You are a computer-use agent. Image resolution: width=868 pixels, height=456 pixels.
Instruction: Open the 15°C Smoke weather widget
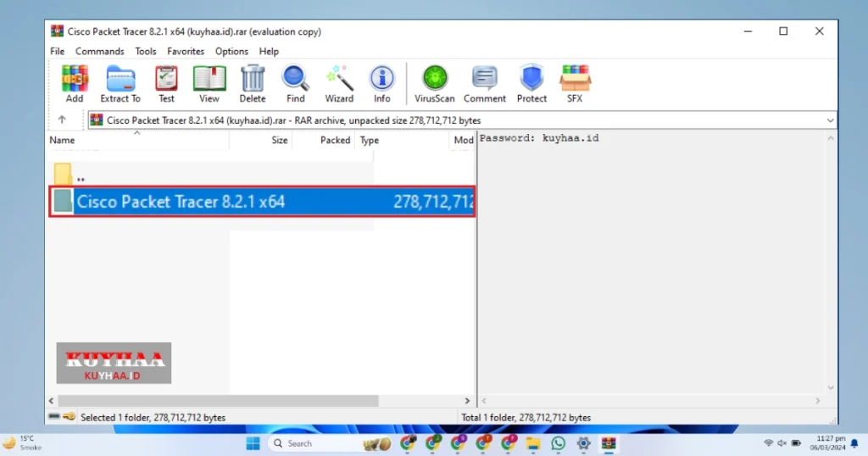click(x=22, y=442)
